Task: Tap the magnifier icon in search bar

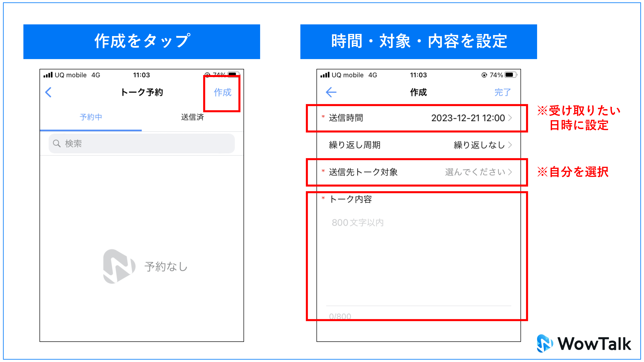Action: tap(57, 143)
